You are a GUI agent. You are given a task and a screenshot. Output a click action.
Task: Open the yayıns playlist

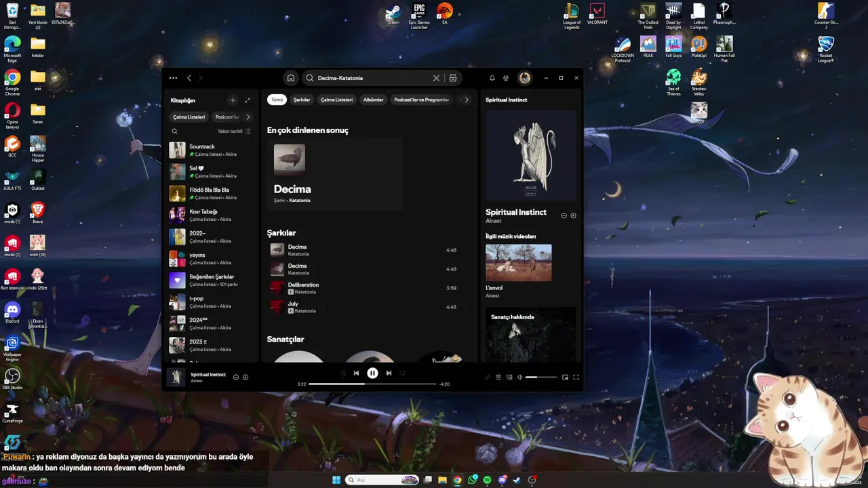click(212, 259)
